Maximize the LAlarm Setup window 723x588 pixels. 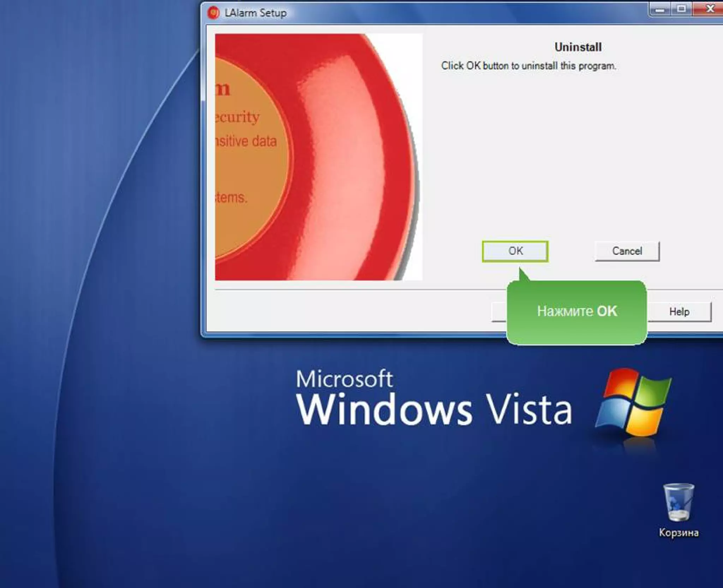(x=682, y=9)
